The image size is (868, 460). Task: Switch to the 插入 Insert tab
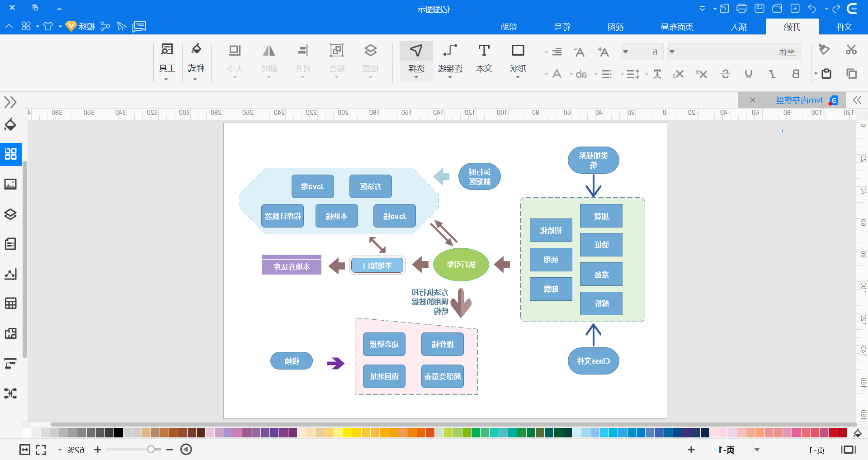point(739,27)
